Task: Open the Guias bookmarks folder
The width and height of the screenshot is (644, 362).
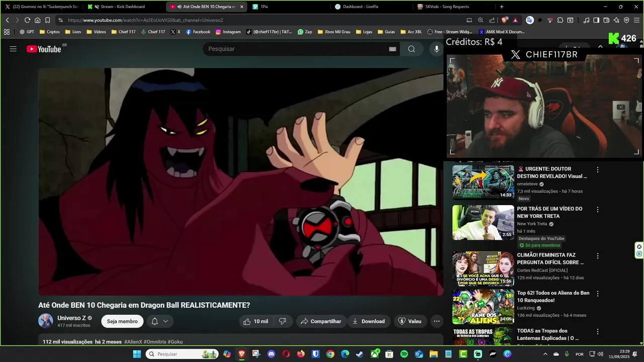Action: [x=386, y=32]
